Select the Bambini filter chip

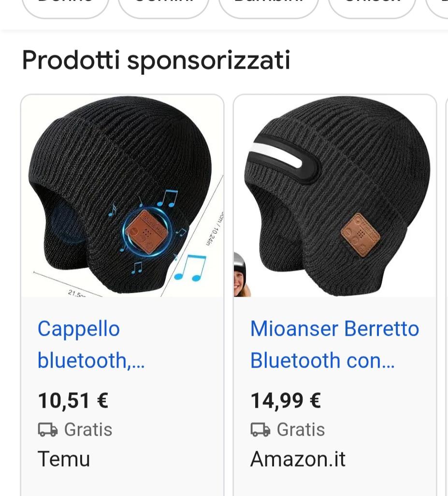(269, 6)
